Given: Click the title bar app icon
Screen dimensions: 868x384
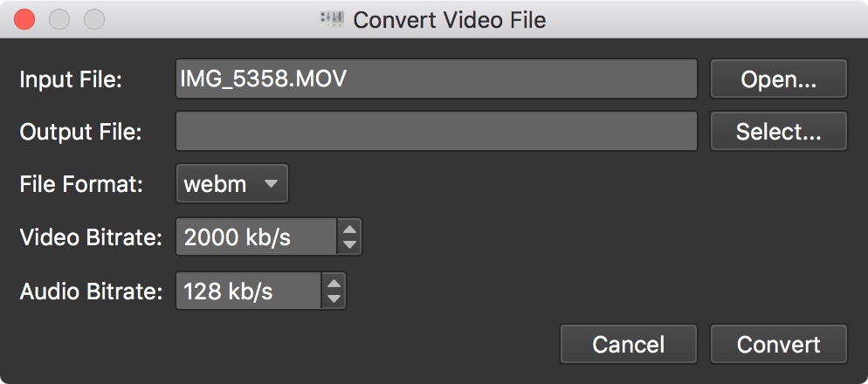Looking at the screenshot, I should click(333, 18).
